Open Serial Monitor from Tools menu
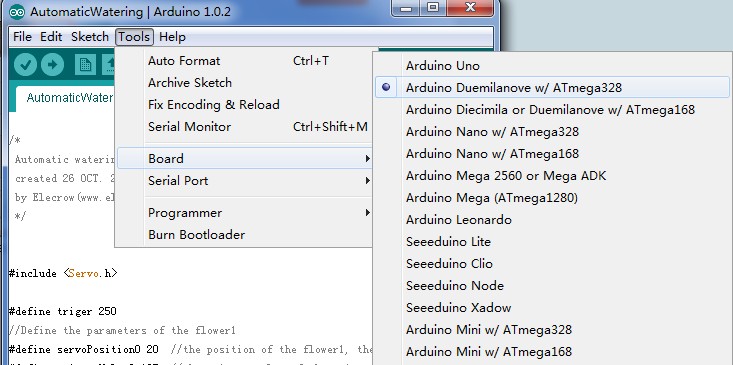This screenshot has width=733, height=365. click(244, 127)
